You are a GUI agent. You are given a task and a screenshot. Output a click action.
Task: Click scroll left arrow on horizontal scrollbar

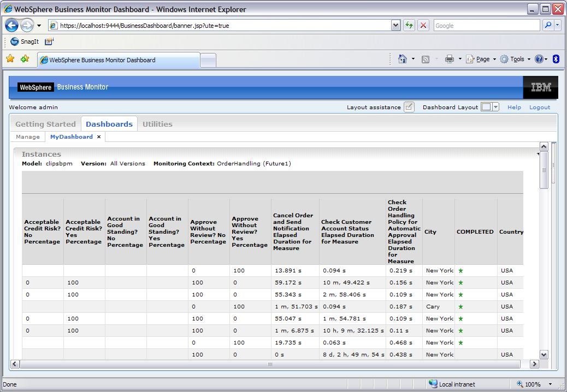click(14, 364)
